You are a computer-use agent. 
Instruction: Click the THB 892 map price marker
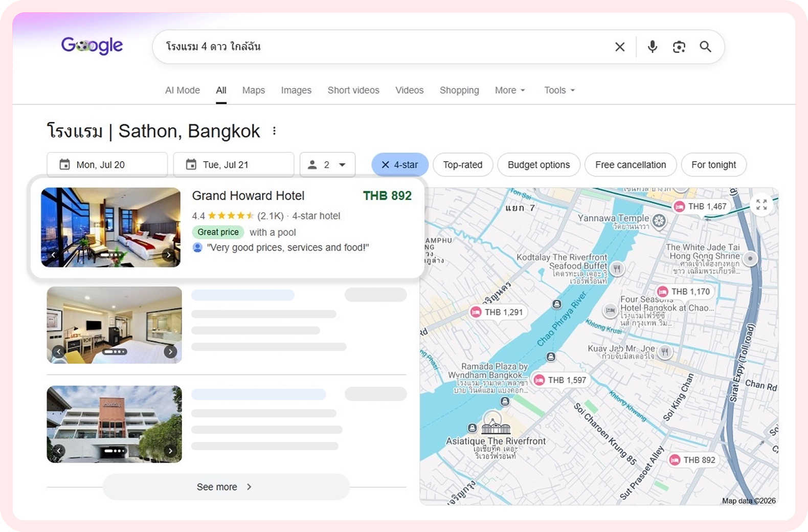coord(693,460)
